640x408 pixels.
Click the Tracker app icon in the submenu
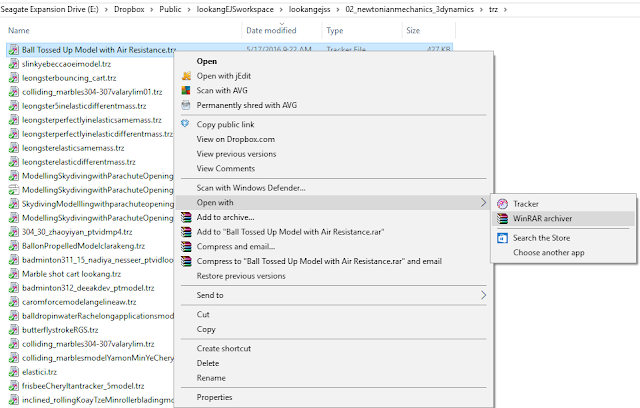(x=502, y=204)
